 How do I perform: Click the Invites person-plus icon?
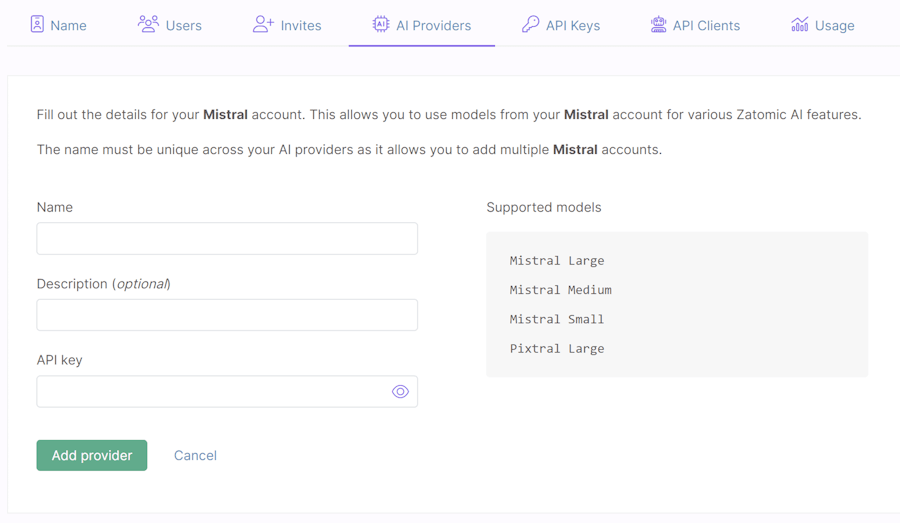pos(263,24)
